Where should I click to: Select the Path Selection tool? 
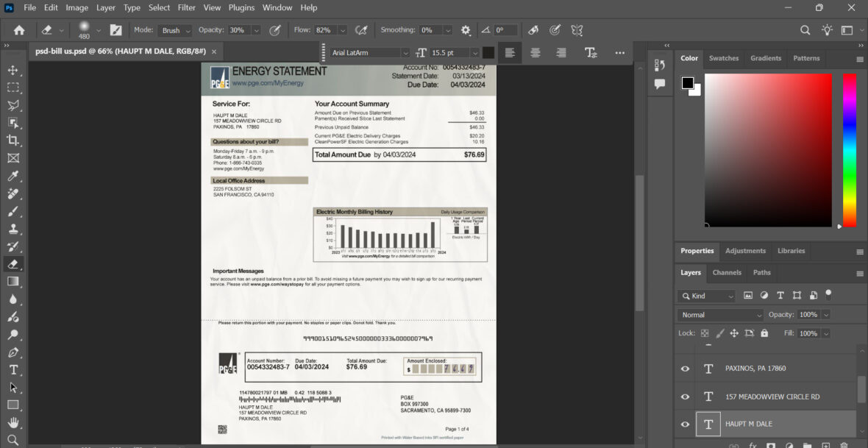coord(13,387)
